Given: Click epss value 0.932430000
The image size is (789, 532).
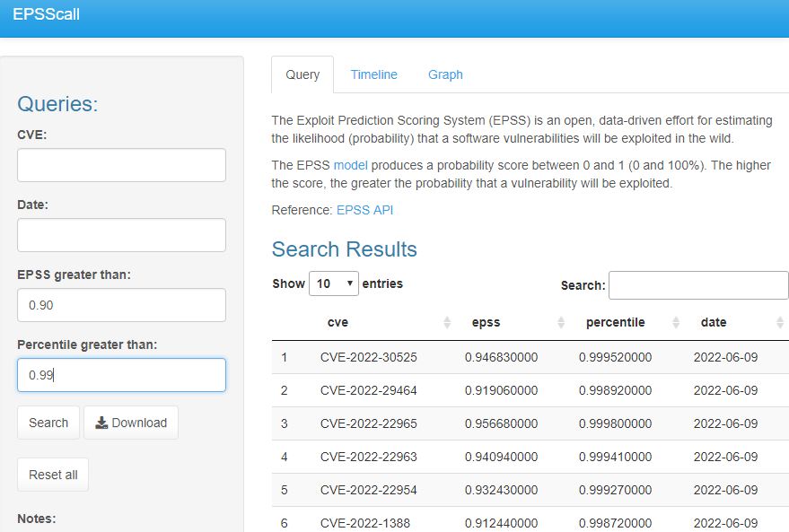Looking at the screenshot, I should tap(501, 490).
